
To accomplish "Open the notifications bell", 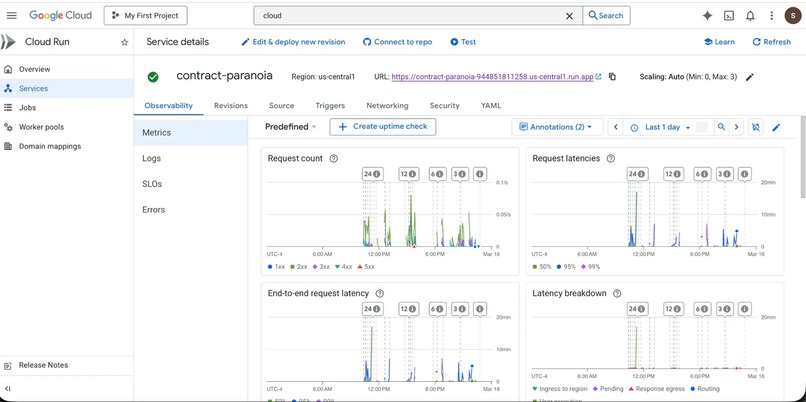I will (x=750, y=16).
